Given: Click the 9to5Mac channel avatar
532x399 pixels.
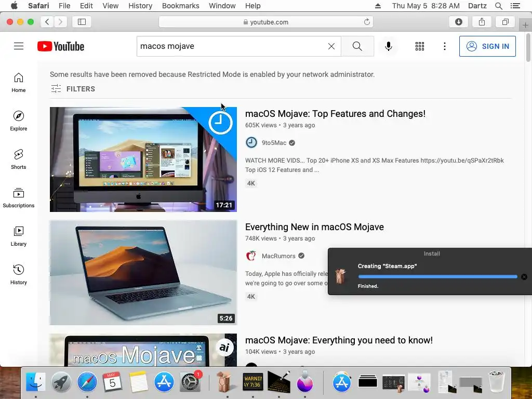Looking at the screenshot, I should [x=251, y=142].
